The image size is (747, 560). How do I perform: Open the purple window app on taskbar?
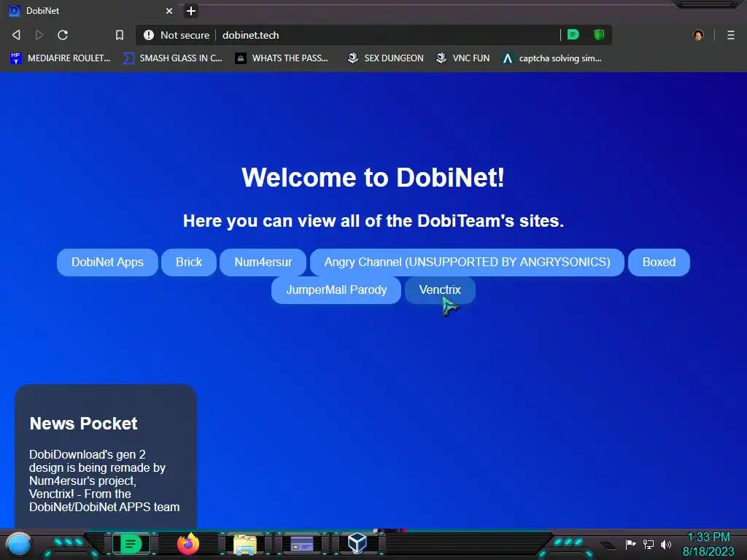tap(301, 544)
